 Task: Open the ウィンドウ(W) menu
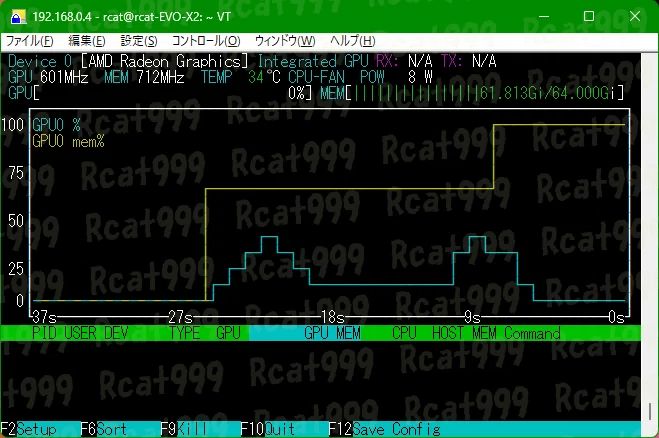coord(285,41)
